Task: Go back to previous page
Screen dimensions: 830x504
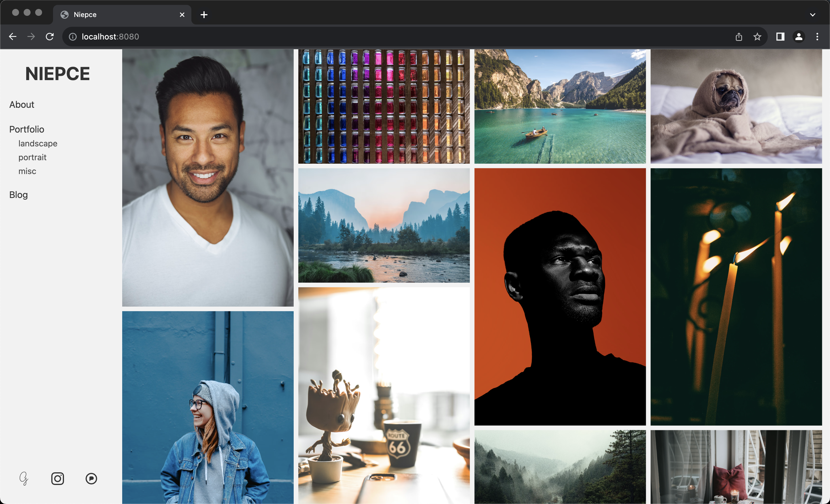Action: [13, 37]
